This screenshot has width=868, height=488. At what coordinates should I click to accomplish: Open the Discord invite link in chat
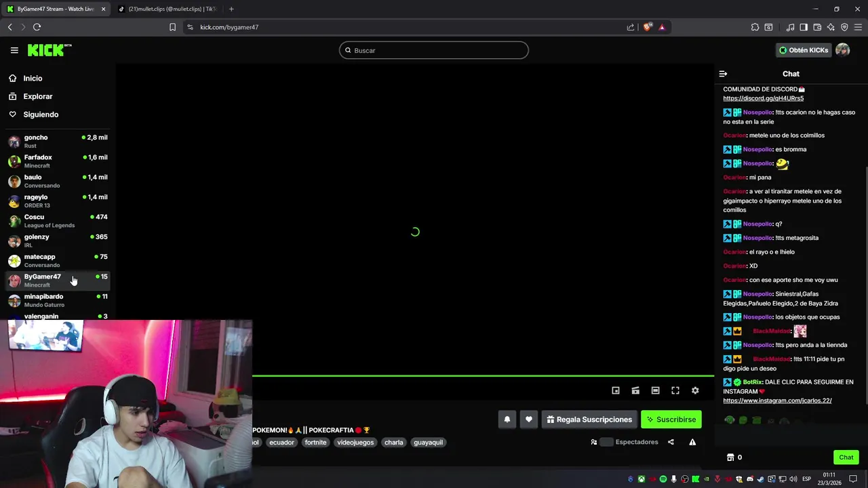(x=763, y=98)
